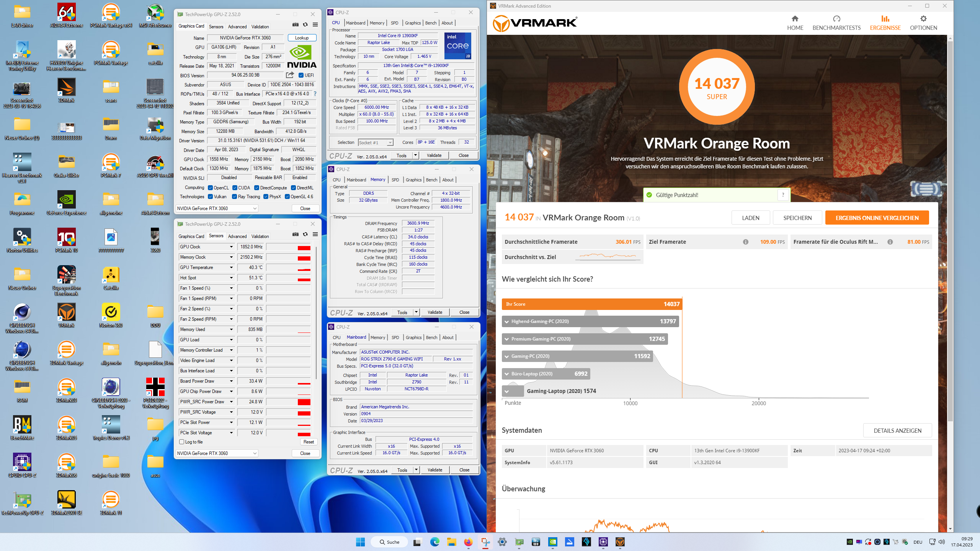This screenshot has width=980, height=551.
Task: Click the refresh icon in GPU-Z Graphics Card window
Action: click(305, 25)
